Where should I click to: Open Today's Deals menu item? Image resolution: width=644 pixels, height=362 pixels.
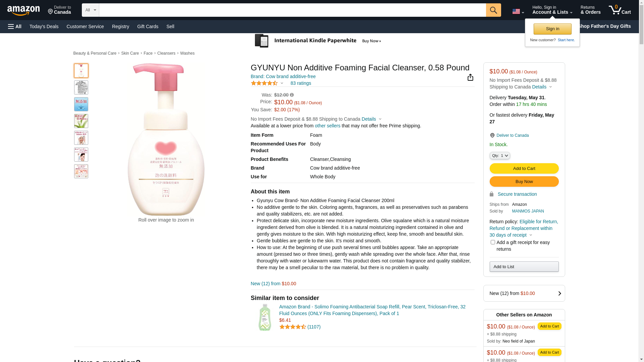point(44,26)
